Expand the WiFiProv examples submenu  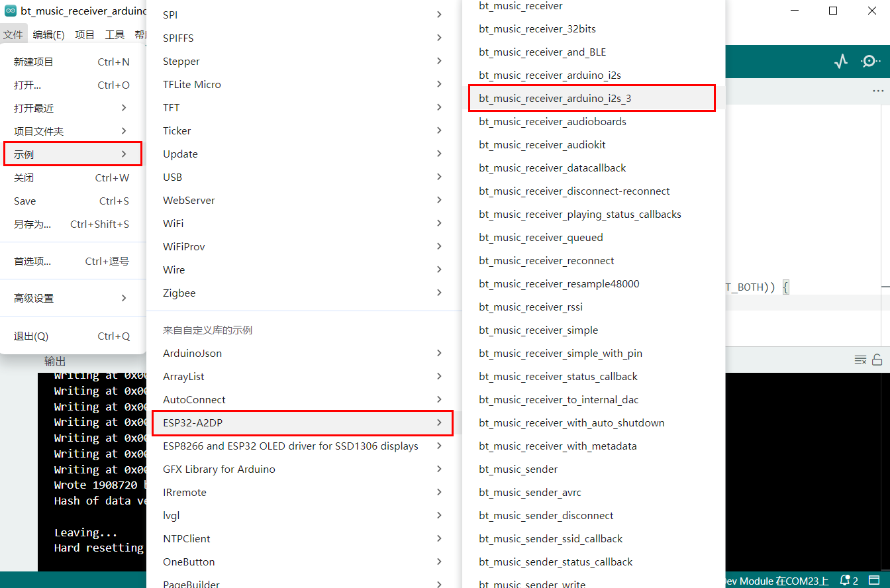303,246
